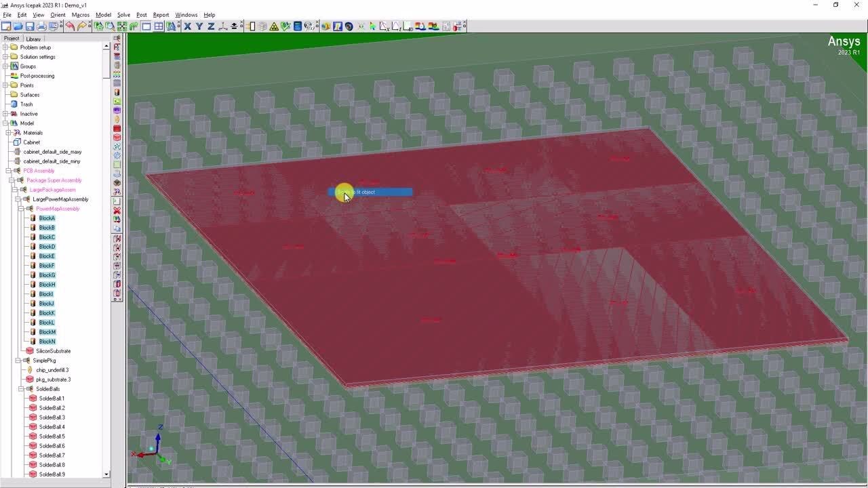Open the File menu

[x=7, y=15]
